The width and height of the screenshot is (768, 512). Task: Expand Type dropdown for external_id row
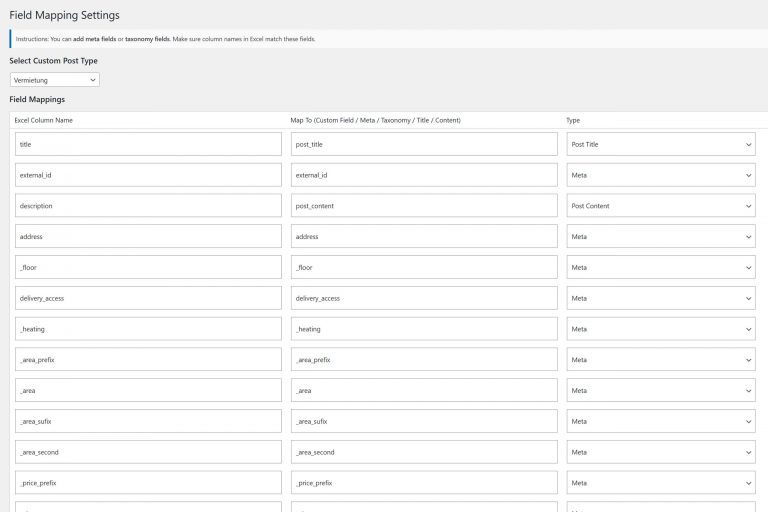tap(660, 175)
